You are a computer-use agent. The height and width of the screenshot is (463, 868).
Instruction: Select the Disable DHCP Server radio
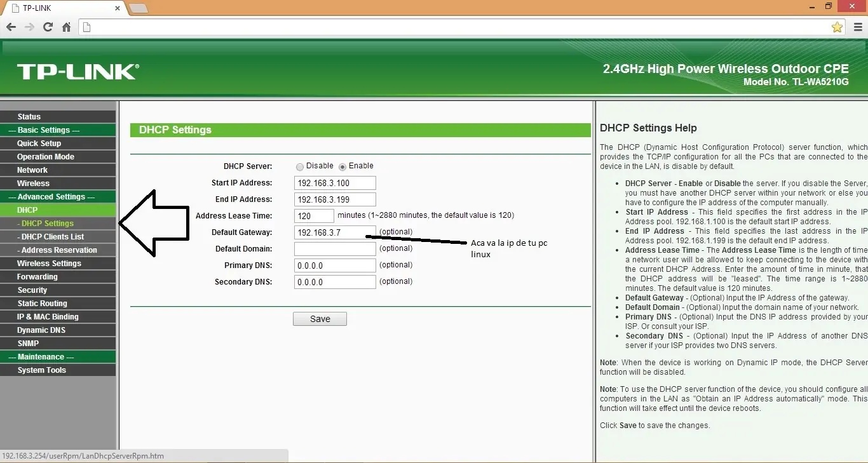(300, 166)
